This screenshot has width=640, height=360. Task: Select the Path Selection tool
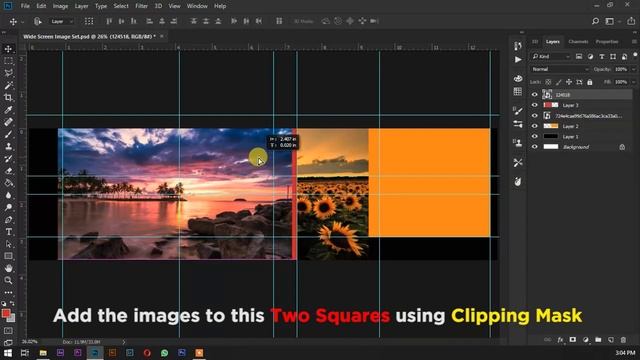coord(8,244)
